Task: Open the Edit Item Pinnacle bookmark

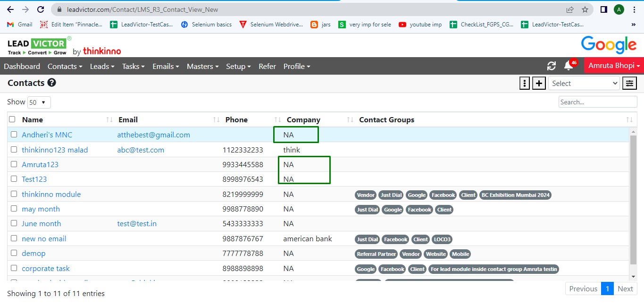Action: tap(71, 25)
